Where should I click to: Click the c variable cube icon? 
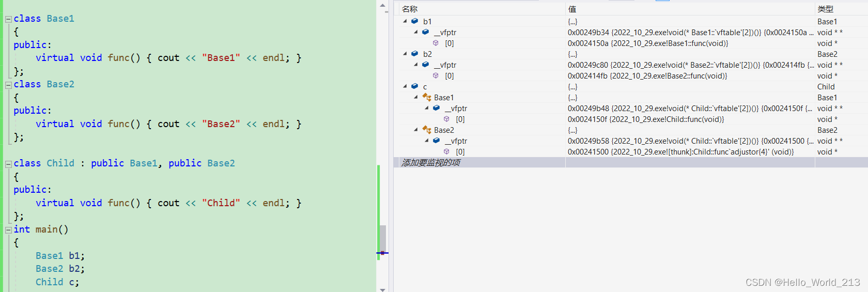pos(415,86)
